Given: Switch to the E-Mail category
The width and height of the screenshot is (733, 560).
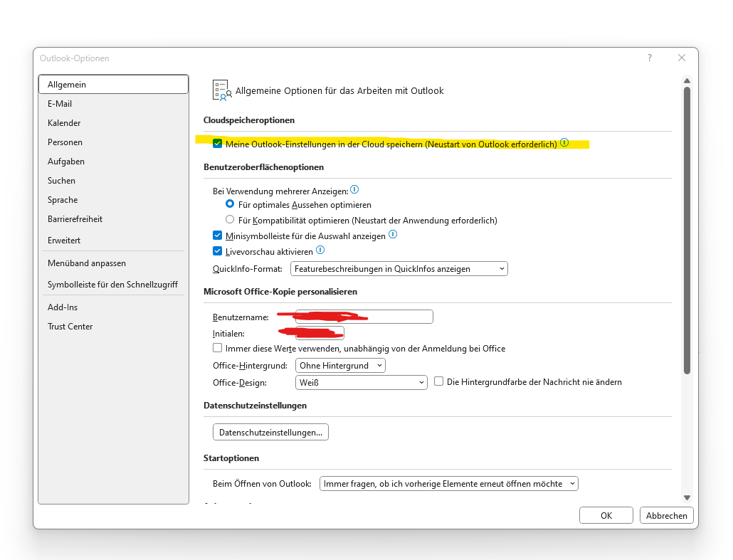Looking at the screenshot, I should click(114, 104).
